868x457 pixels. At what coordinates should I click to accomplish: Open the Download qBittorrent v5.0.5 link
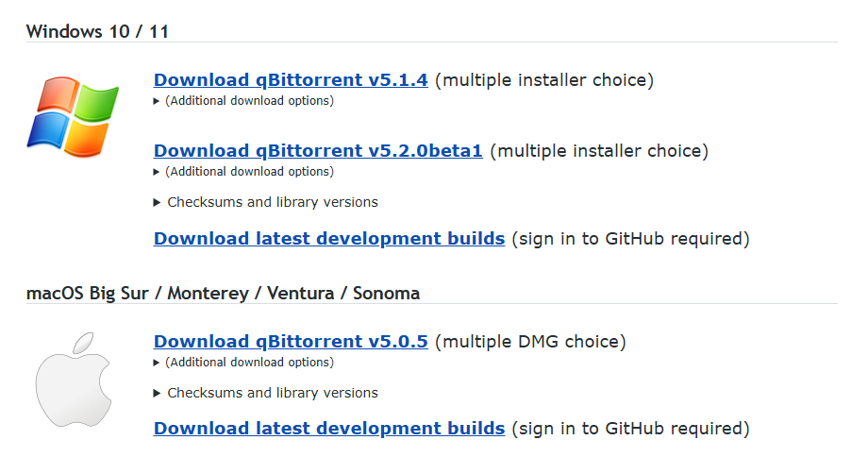tap(291, 342)
